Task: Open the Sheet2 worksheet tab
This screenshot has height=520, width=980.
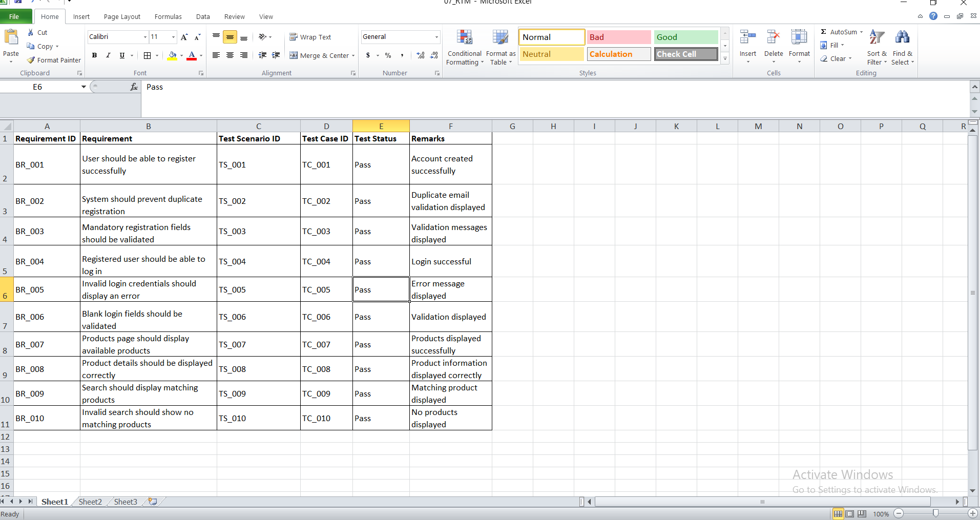Action: coord(90,502)
